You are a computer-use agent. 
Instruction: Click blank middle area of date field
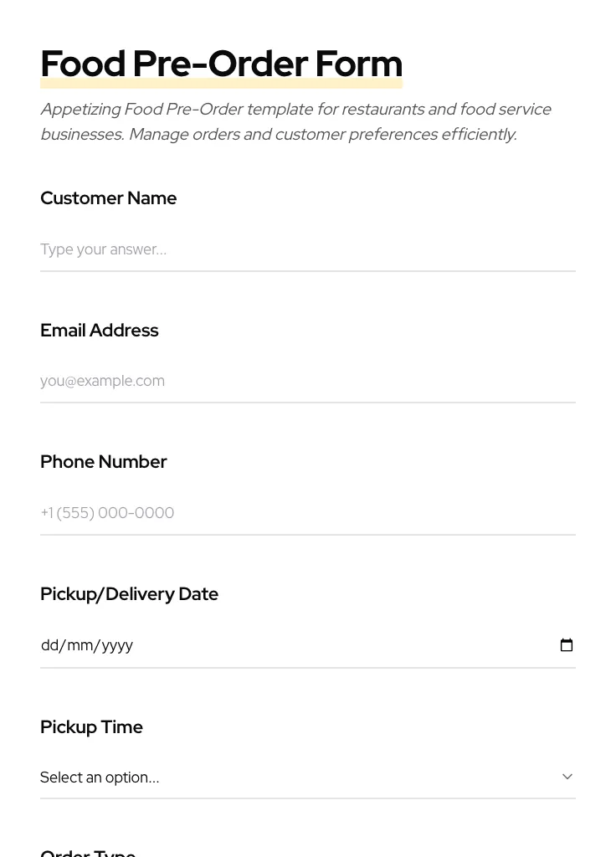(335, 645)
